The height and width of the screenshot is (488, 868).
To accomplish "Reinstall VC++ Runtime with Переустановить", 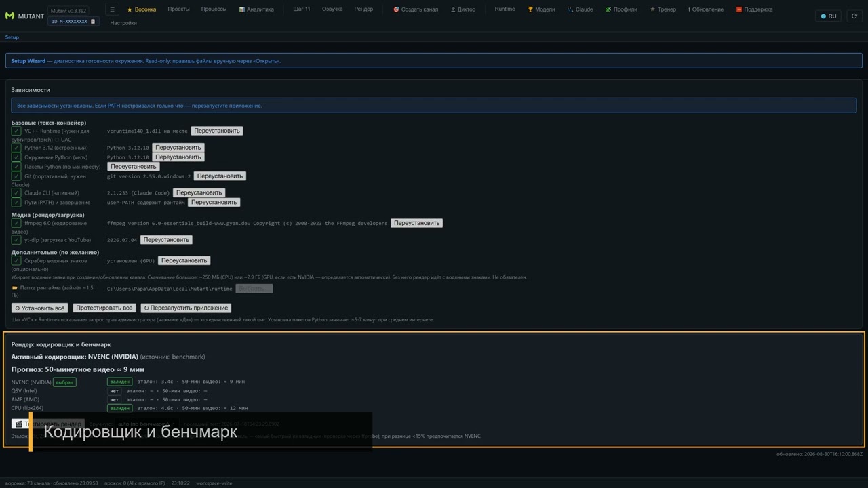I will tap(217, 131).
